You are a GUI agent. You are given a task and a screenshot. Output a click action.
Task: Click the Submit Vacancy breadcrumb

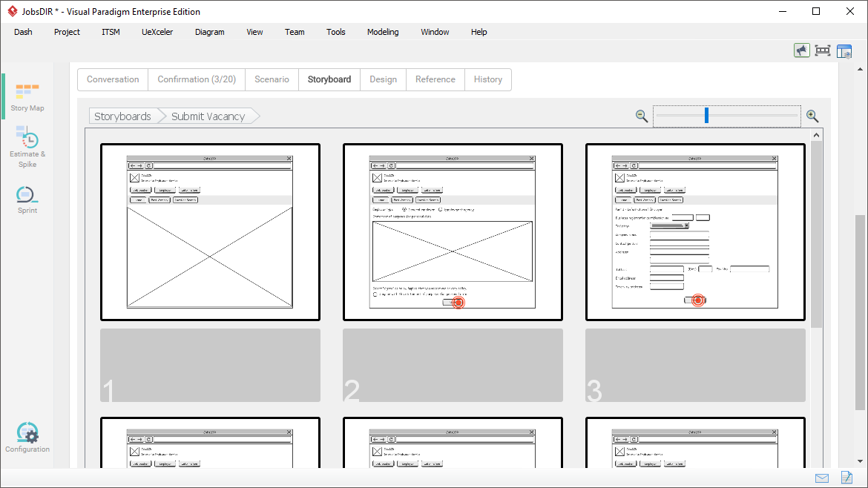(208, 116)
